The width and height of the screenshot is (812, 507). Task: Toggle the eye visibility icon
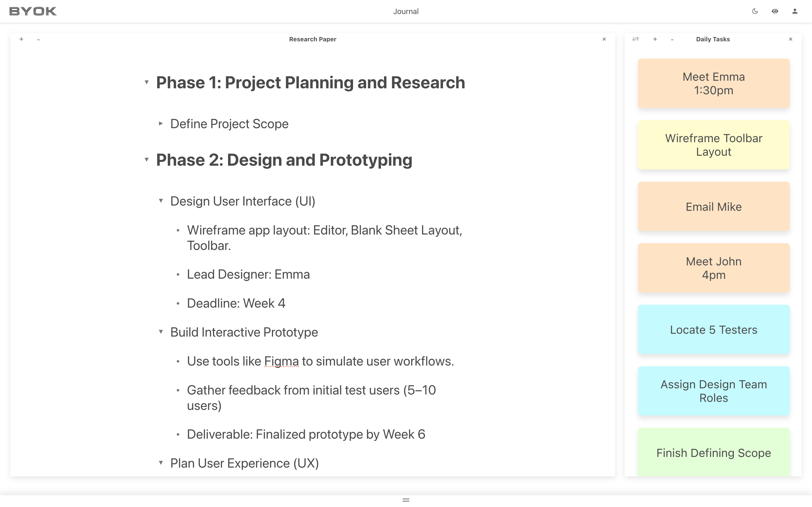click(775, 11)
